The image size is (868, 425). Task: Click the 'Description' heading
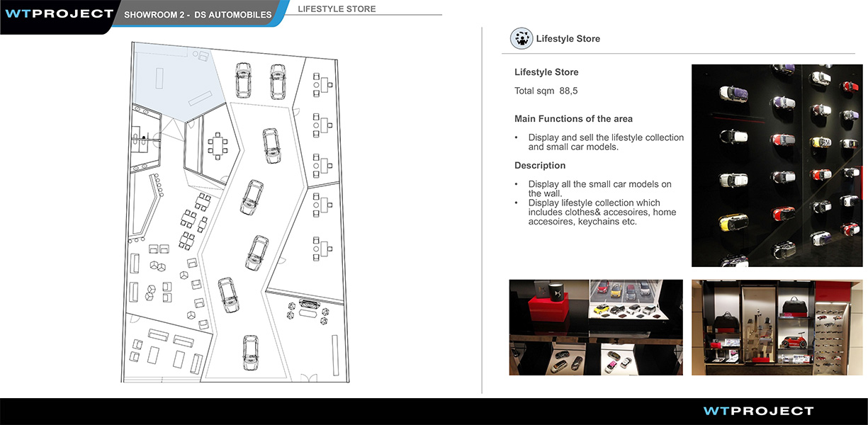(x=540, y=165)
